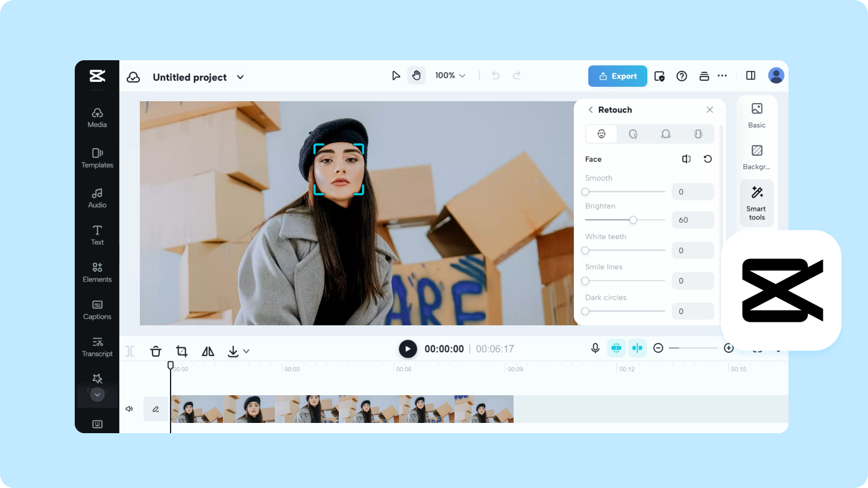Click the Brighten slider handle

(x=633, y=220)
